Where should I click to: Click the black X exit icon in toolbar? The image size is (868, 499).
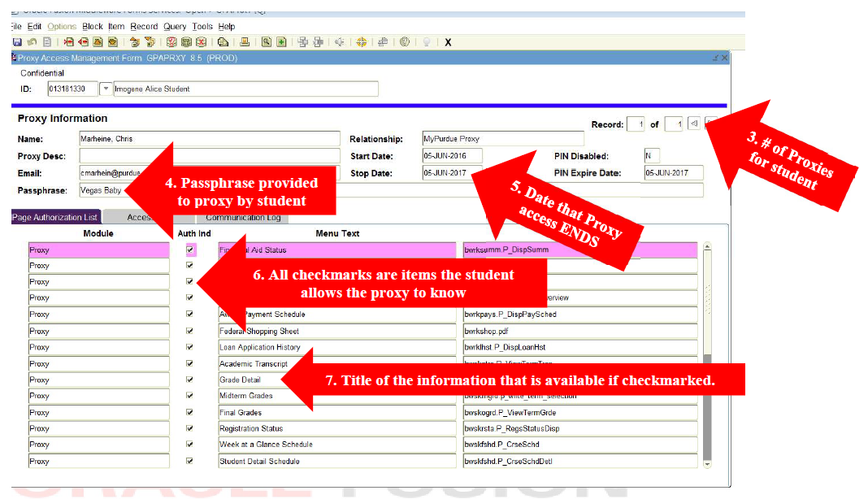(448, 42)
